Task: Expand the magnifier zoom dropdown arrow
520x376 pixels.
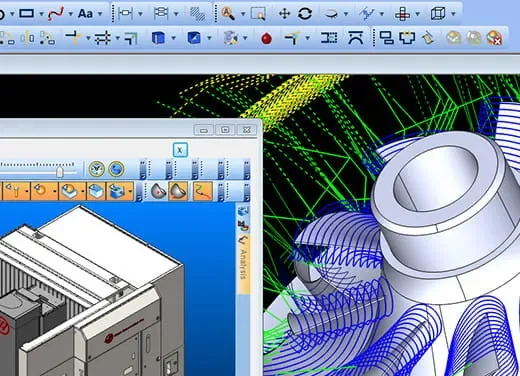Action: point(243,14)
